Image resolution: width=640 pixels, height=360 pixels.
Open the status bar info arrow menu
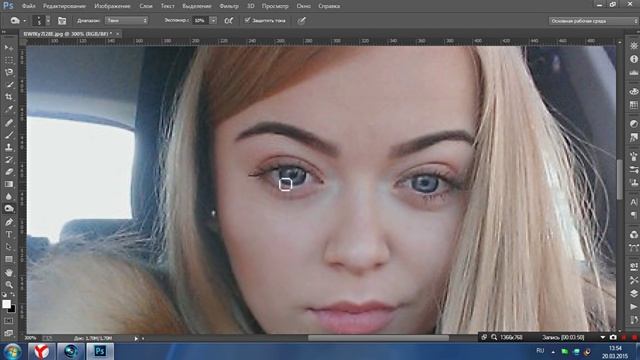pos(136,338)
